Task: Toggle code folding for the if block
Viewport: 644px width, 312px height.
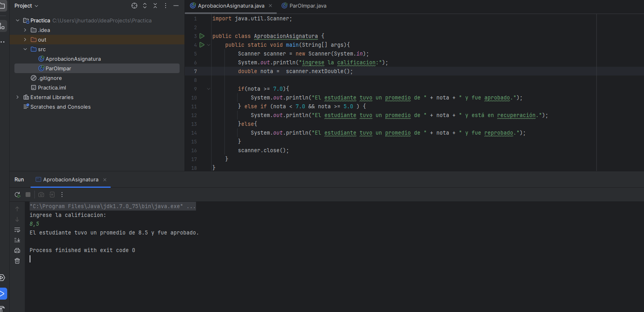Action: pyautogui.click(x=208, y=89)
